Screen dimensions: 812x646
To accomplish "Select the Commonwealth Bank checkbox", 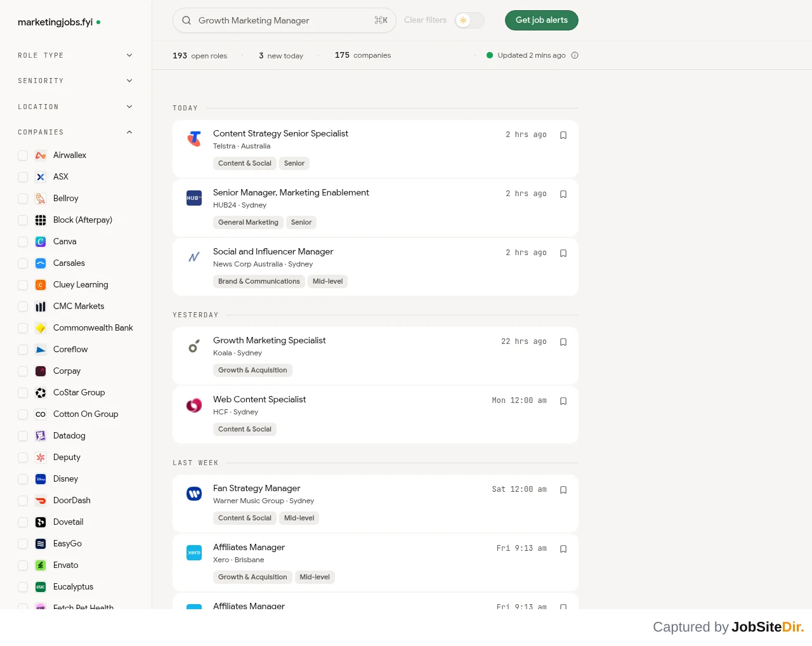I will click(23, 328).
